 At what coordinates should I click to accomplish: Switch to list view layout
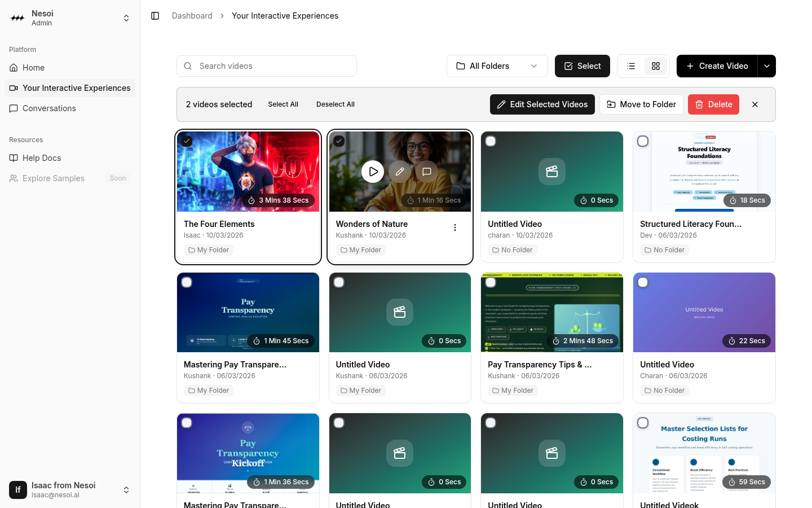(x=631, y=66)
